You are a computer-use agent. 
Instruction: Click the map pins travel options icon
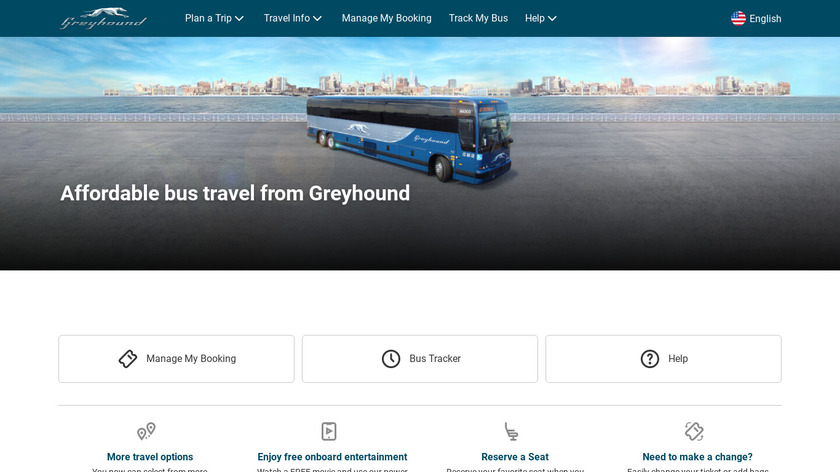point(146,431)
